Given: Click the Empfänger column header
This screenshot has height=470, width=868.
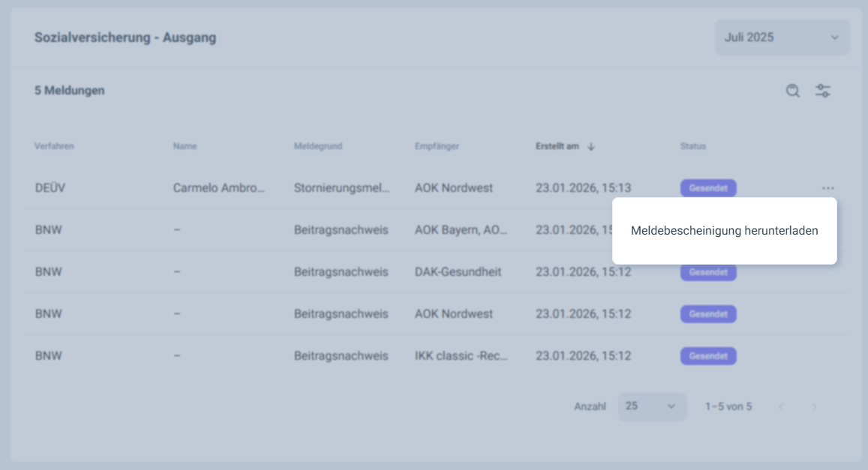Looking at the screenshot, I should point(437,146).
